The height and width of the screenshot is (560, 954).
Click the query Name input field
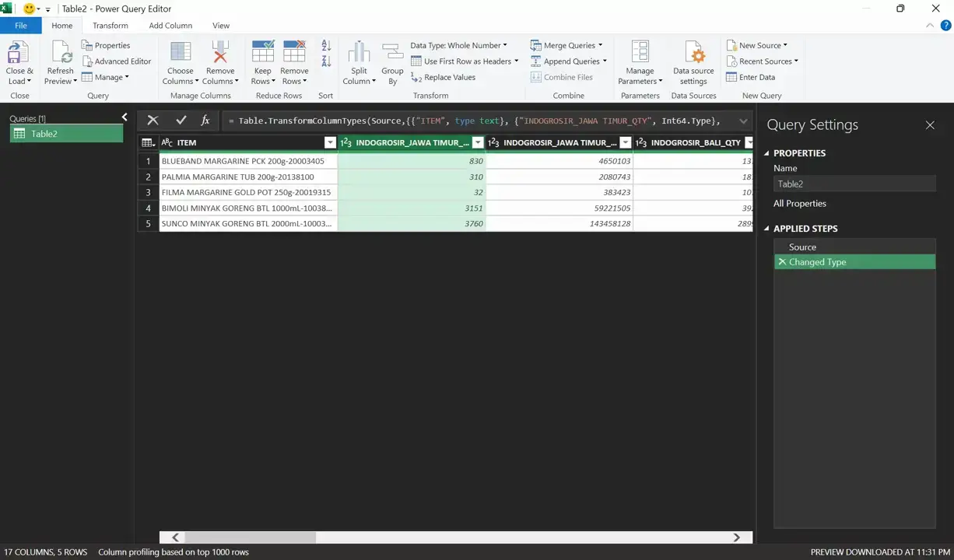(x=854, y=184)
